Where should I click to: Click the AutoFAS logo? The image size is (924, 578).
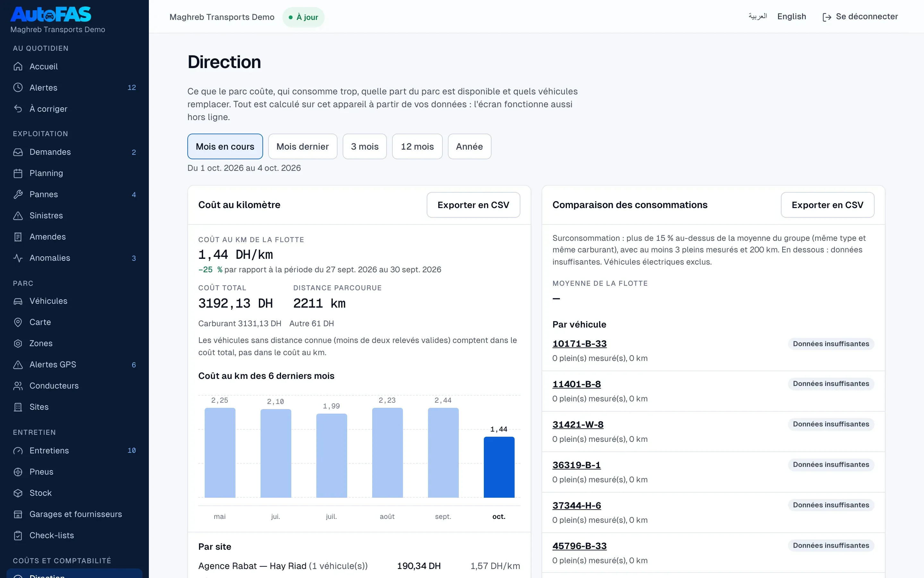(x=51, y=14)
